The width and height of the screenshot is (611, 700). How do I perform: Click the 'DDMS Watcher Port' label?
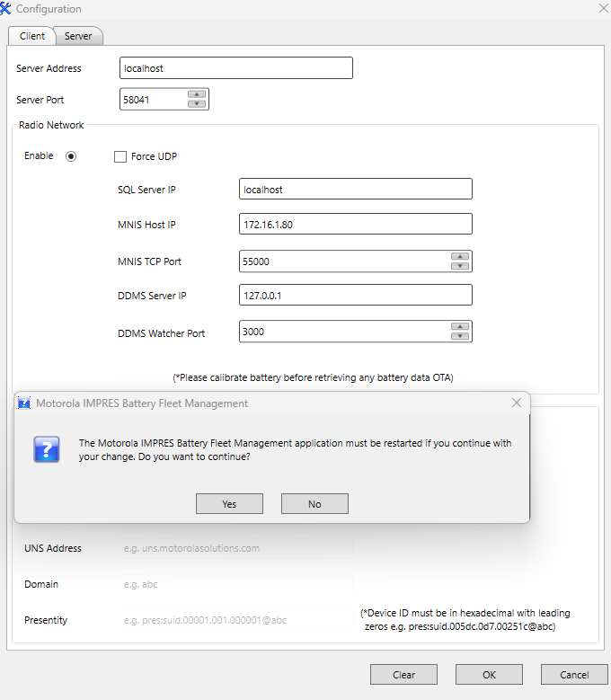161,333
